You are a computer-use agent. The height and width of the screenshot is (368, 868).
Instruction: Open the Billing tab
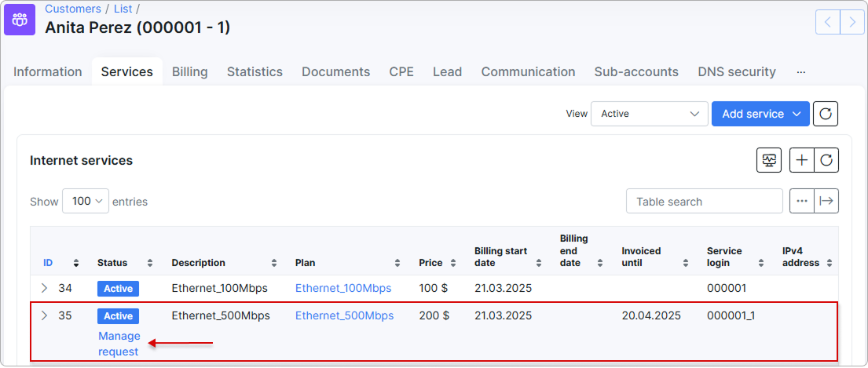pyautogui.click(x=190, y=72)
